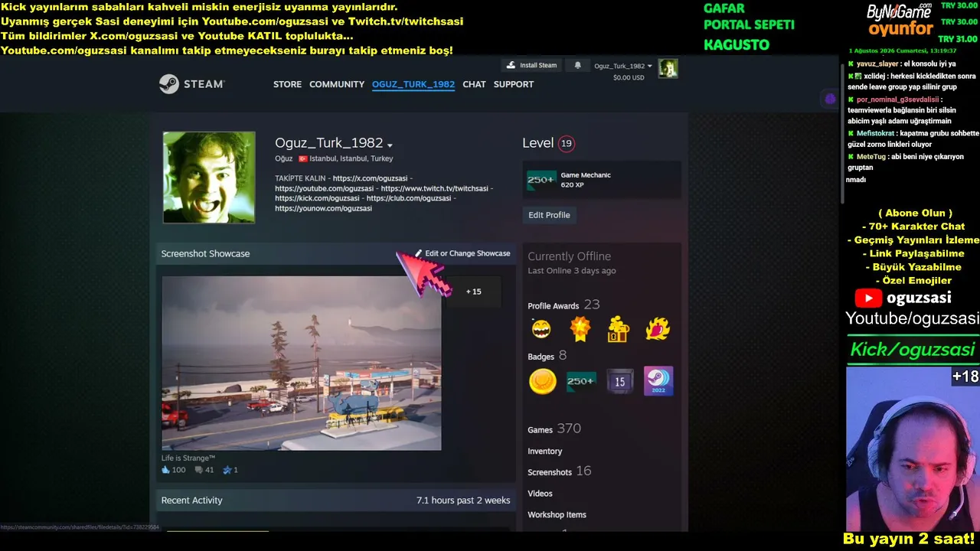Click the treasure chest profile award
The width and height of the screenshot is (980, 551).
[618, 329]
